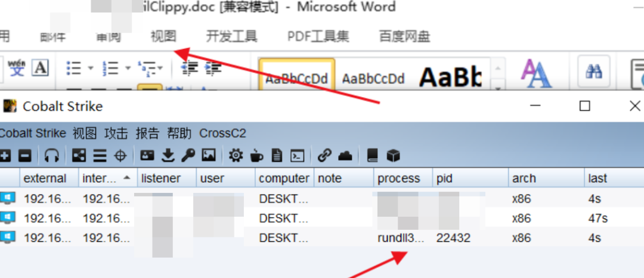
Task: Open MS Office macro document icon
Action: click(277, 155)
